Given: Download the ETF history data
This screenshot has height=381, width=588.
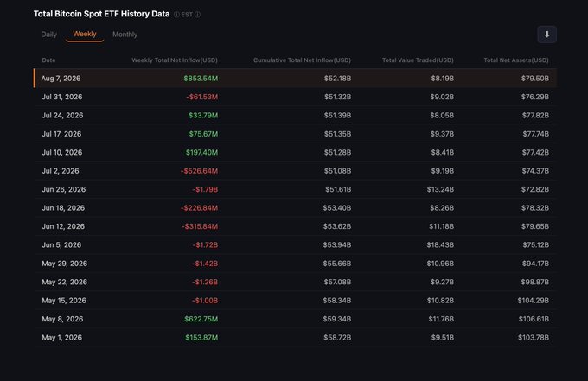Looking at the screenshot, I should 546,35.
